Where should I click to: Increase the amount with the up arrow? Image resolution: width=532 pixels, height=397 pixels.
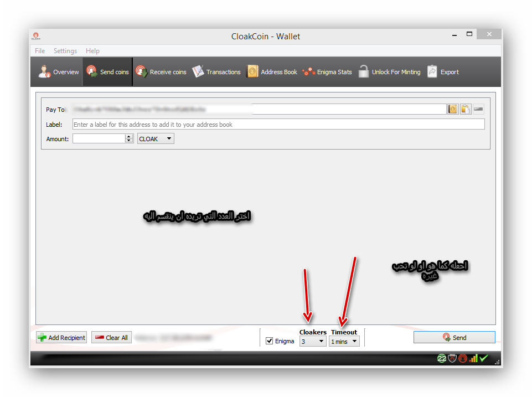pyautogui.click(x=128, y=136)
